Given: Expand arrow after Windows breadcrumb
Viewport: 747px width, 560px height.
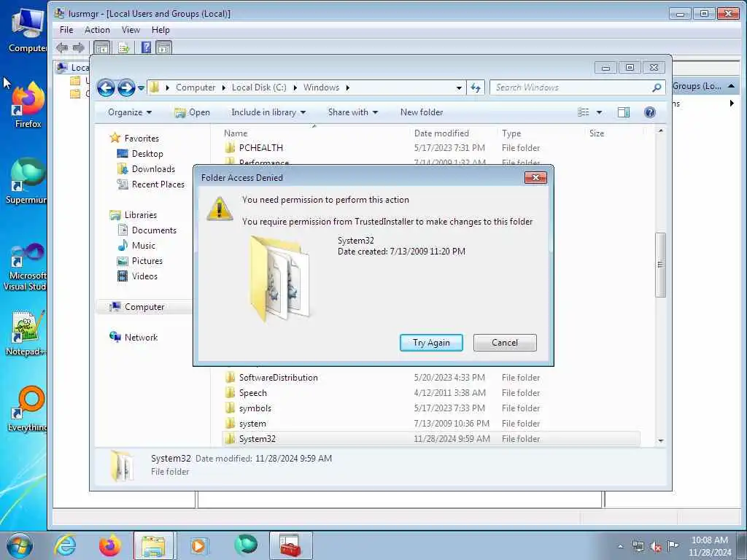Looking at the screenshot, I should (x=348, y=87).
